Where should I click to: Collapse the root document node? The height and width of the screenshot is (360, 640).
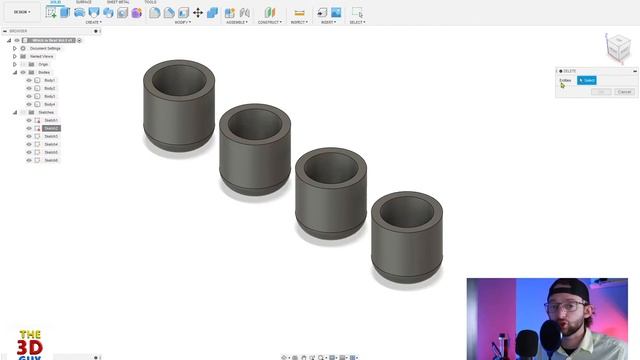pos(9,40)
